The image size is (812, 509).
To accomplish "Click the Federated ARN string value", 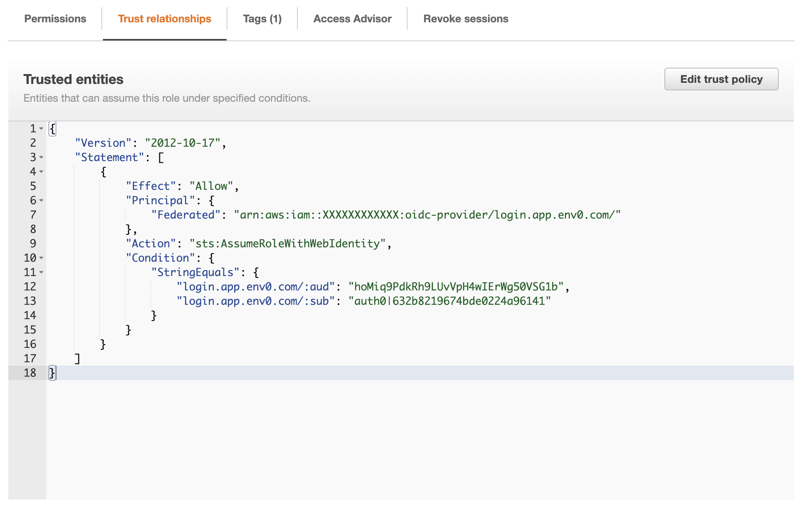I will click(x=427, y=215).
